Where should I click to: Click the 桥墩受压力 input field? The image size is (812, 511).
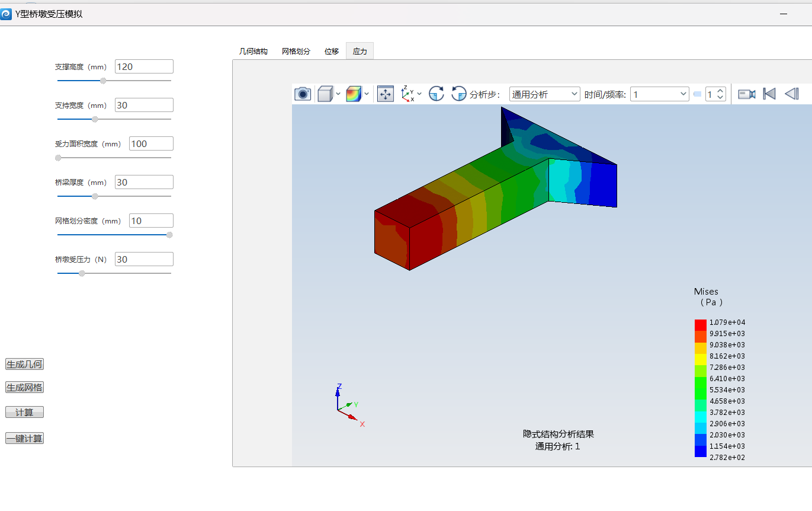144,259
